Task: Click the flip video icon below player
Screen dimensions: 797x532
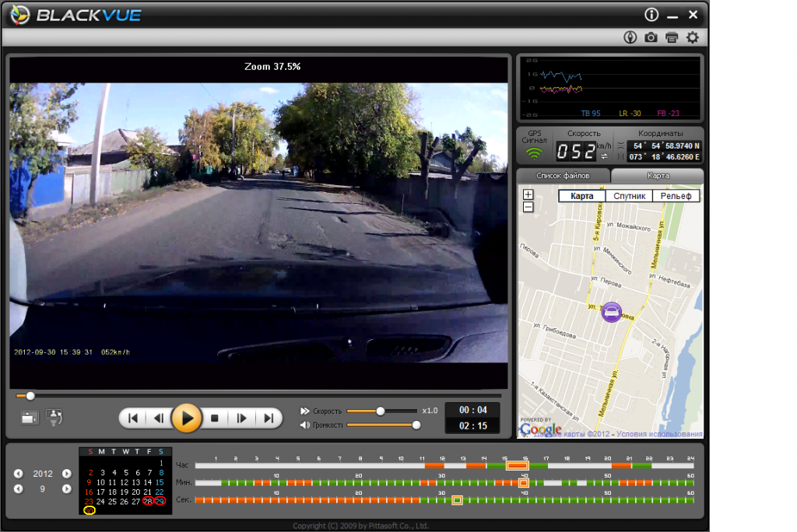Action: pyautogui.click(x=54, y=418)
